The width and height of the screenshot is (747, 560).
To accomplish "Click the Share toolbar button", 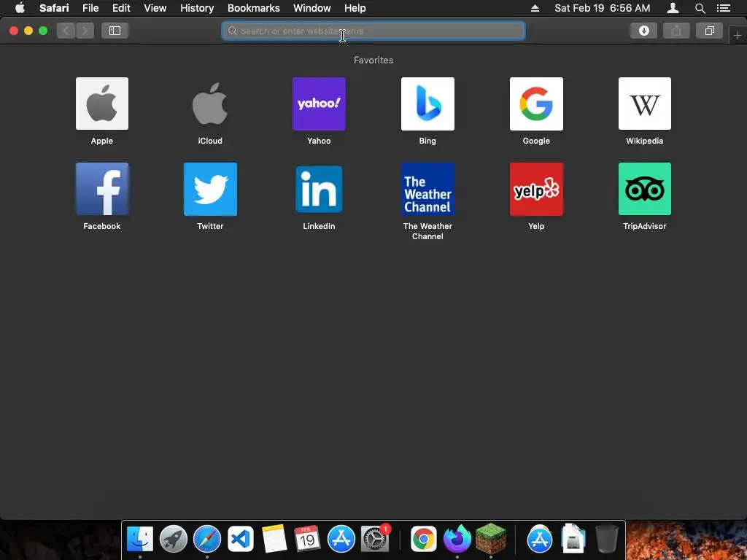I will pyautogui.click(x=676, y=31).
